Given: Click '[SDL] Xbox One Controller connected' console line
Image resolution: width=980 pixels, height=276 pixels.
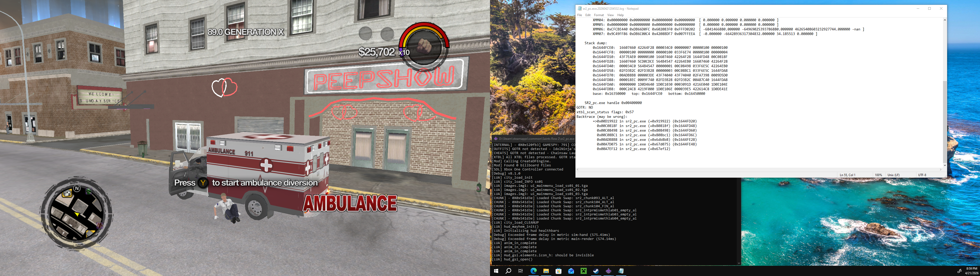Looking at the screenshot, I should pos(527,170).
